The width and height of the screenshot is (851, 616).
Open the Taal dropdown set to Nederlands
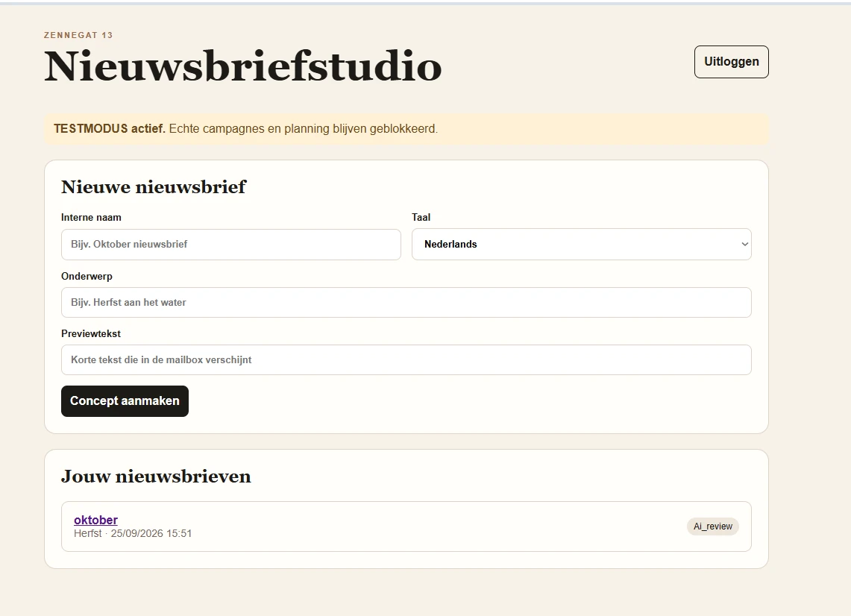(x=581, y=244)
